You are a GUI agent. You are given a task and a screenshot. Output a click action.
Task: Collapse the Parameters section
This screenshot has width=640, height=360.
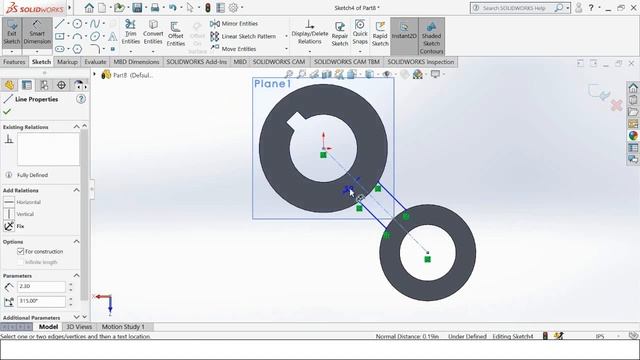[76, 276]
